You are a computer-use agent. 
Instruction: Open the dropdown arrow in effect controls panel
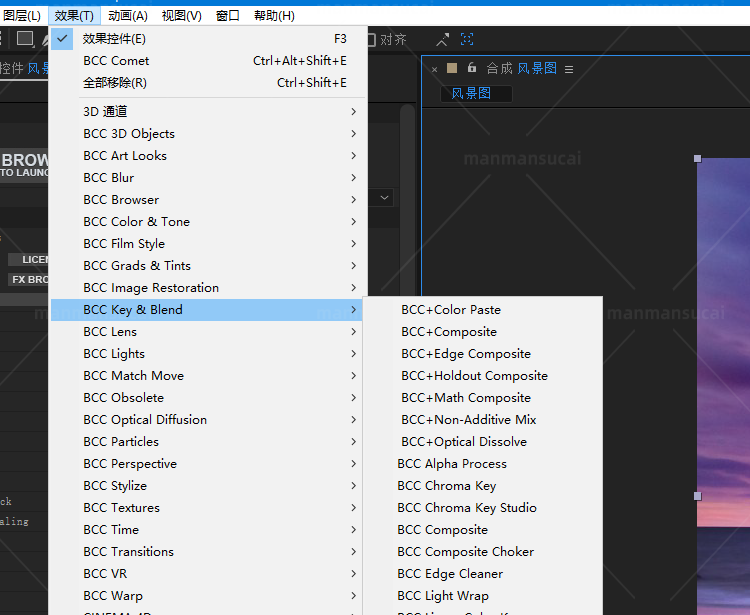click(x=384, y=198)
